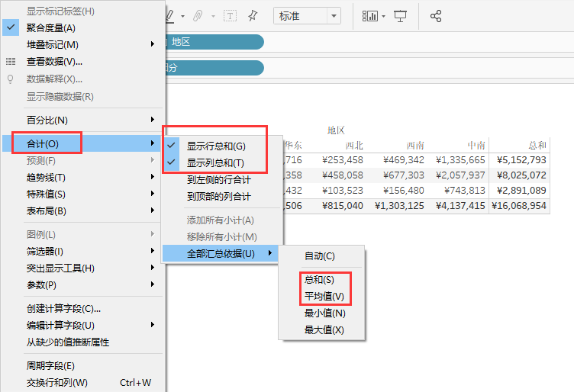Select cell ¥743,813
This screenshot has height=392, width=574.
tap(465, 190)
